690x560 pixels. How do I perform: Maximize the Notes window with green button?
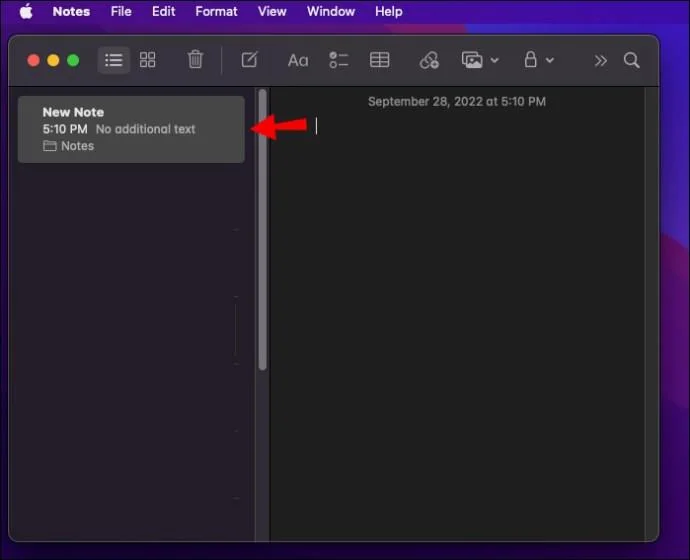pyautogui.click(x=73, y=60)
